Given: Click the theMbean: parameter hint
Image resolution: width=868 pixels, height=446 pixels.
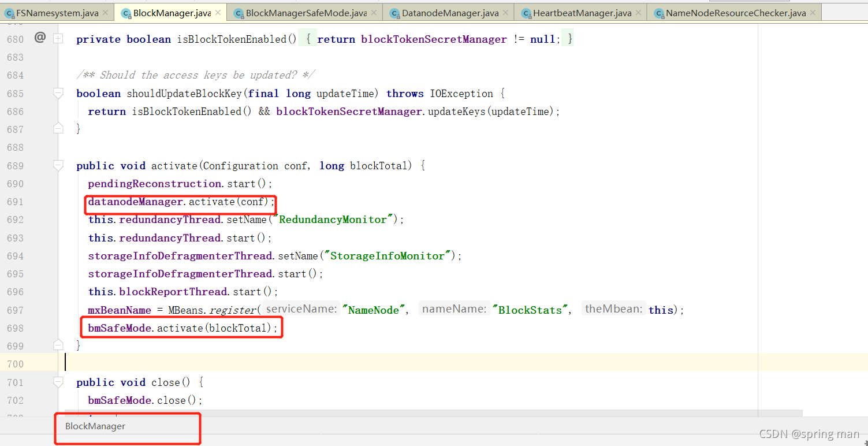Looking at the screenshot, I should tap(614, 309).
